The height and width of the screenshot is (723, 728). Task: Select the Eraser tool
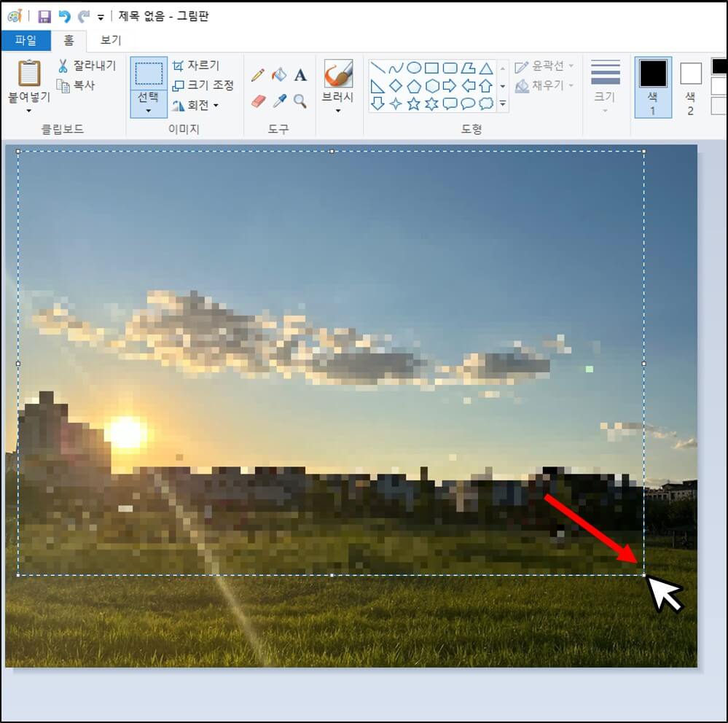pos(259,101)
